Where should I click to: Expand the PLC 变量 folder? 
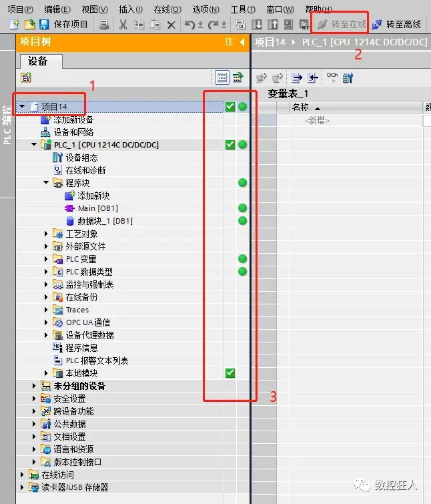pos(46,259)
